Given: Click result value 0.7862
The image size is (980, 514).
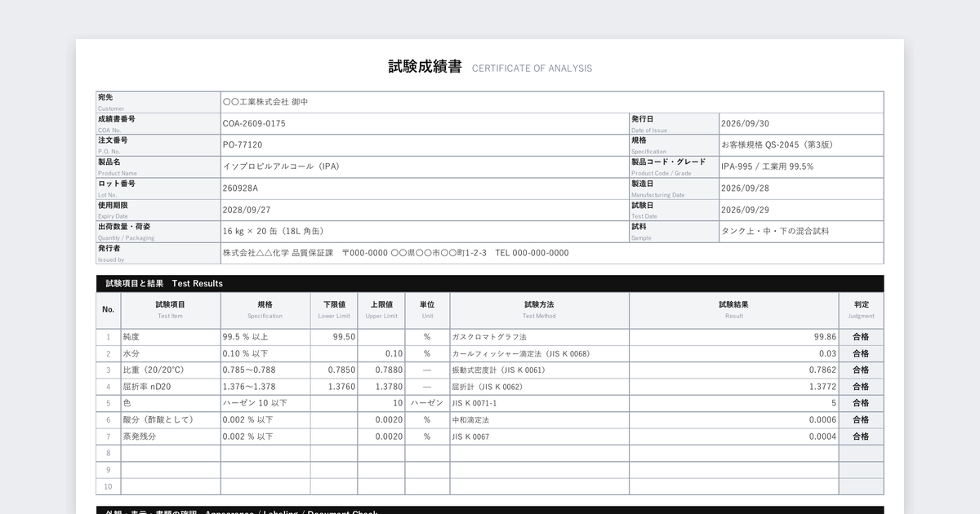Looking at the screenshot, I should point(733,370).
